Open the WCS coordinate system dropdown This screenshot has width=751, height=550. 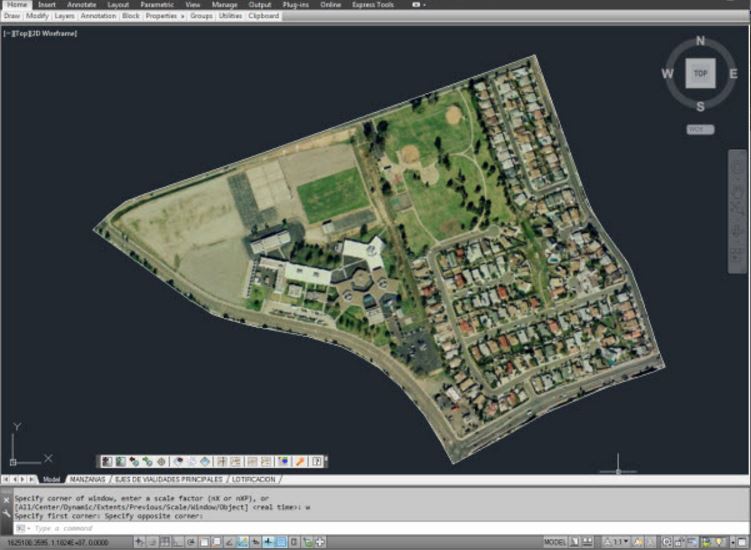pyautogui.click(x=700, y=129)
